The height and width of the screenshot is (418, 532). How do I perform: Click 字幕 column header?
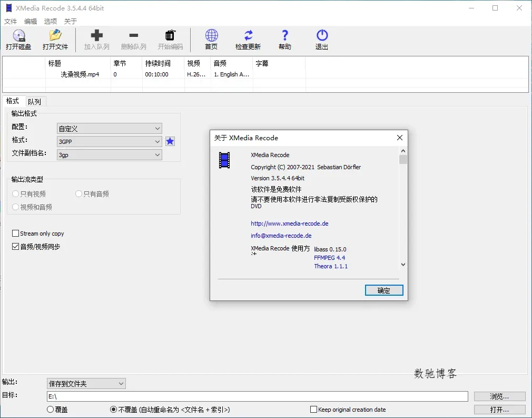(x=279, y=63)
